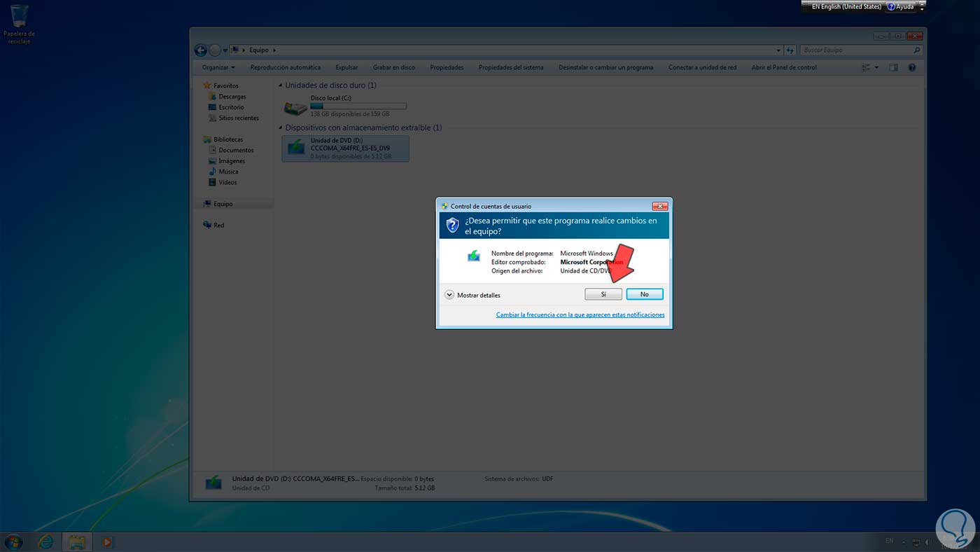Click No in the User Account Control dialog
The height and width of the screenshot is (552, 980).
click(x=645, y=294)
